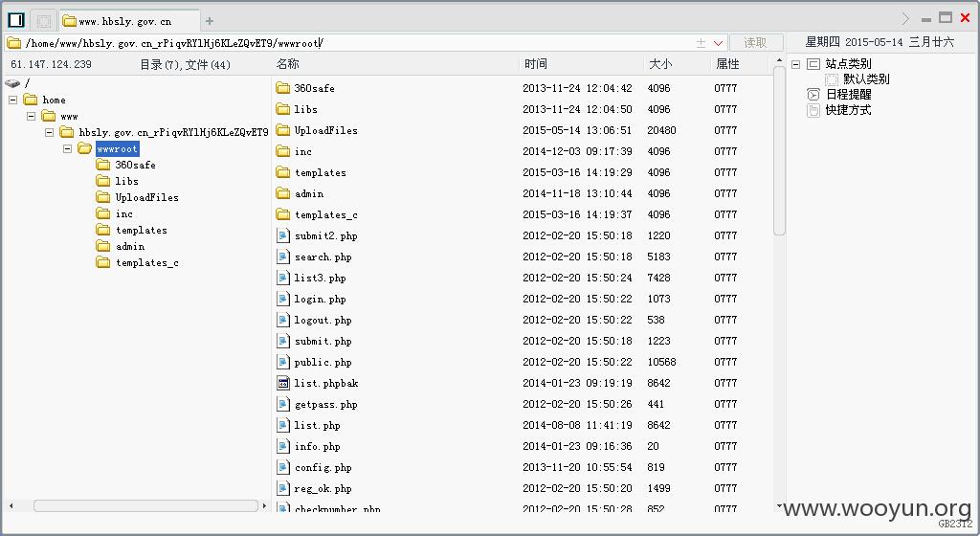
Task: Select the wwwroot folder in tree
Action: coord(117,148)
